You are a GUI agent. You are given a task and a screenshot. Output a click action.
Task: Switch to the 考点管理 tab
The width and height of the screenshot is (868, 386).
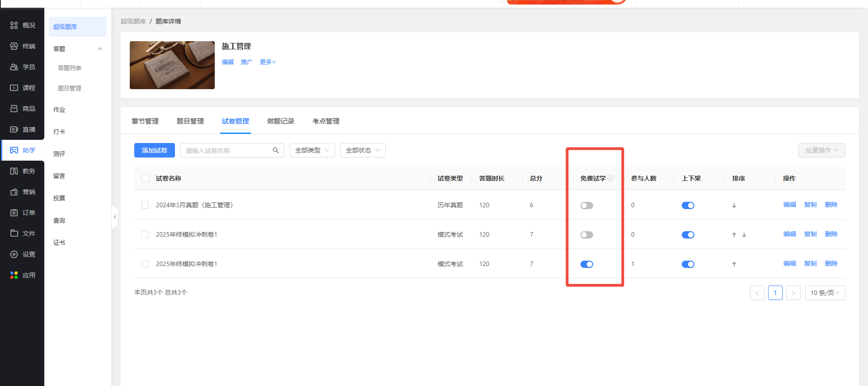pos(325,121)
